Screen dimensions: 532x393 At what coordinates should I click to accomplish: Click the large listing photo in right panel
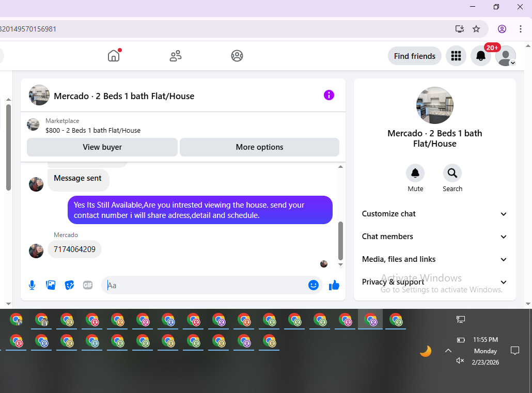click(x=434, y=105)
